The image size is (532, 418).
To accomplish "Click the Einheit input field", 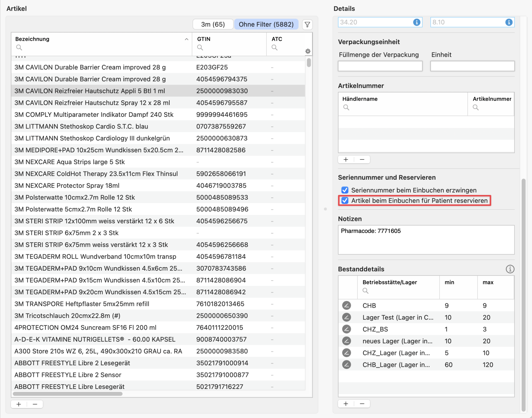I will click(x=472, y=66).
